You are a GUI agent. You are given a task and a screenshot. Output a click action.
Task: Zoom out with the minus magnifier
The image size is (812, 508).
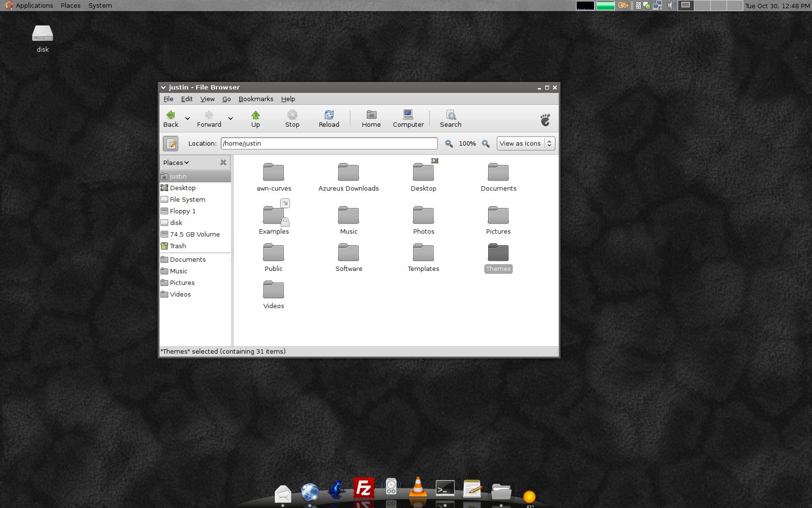[x=449, y=144]
